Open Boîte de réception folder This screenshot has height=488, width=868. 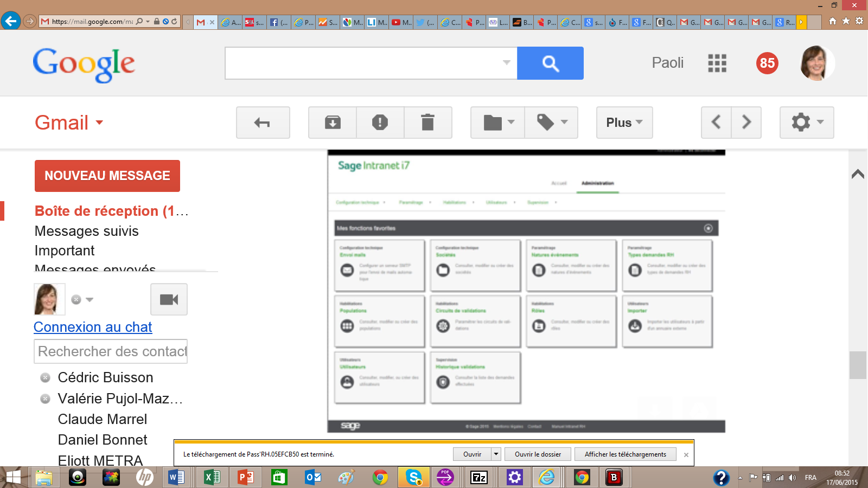pos(111,211)
